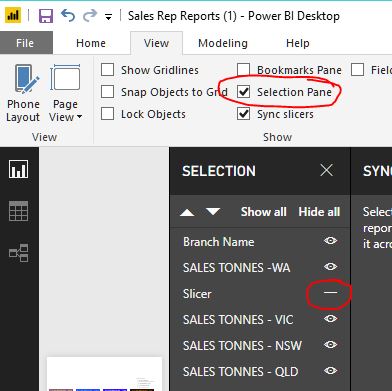Click Show all in Selection pane
Screen dimensions: 392x391
(x=263, y=212)
